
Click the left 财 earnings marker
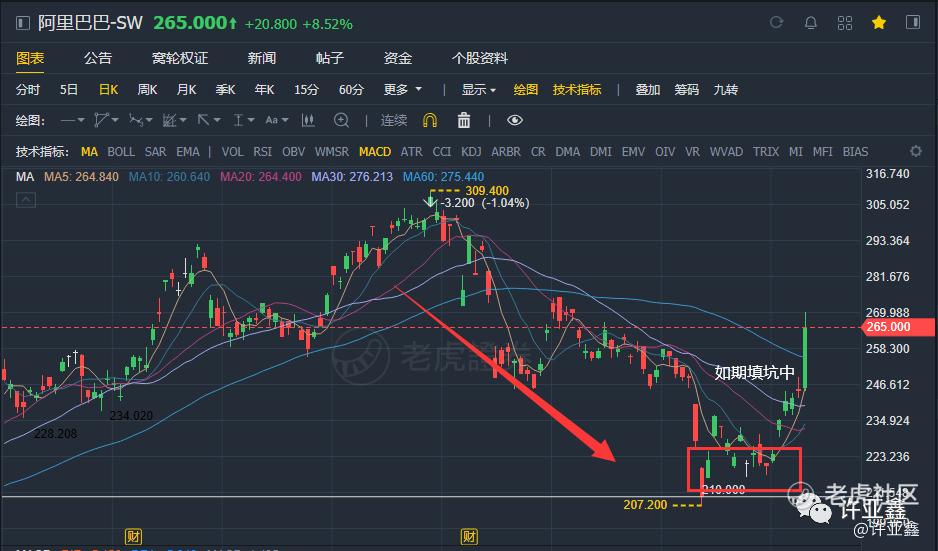tap(133, 536)
